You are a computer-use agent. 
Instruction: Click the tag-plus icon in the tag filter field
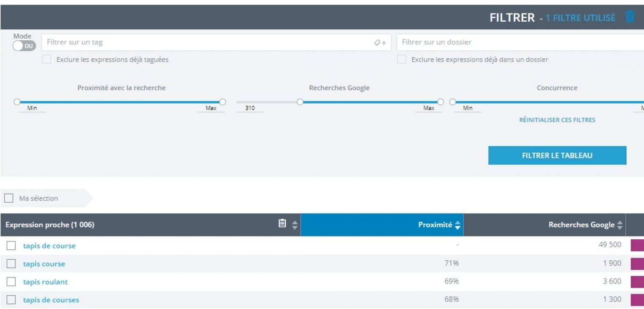[381, 42]
